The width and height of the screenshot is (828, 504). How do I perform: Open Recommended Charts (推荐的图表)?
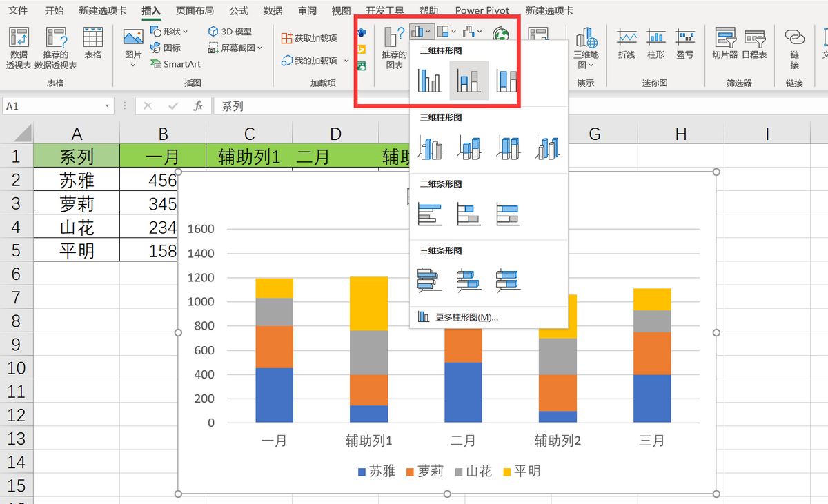(x=394, y=48)
